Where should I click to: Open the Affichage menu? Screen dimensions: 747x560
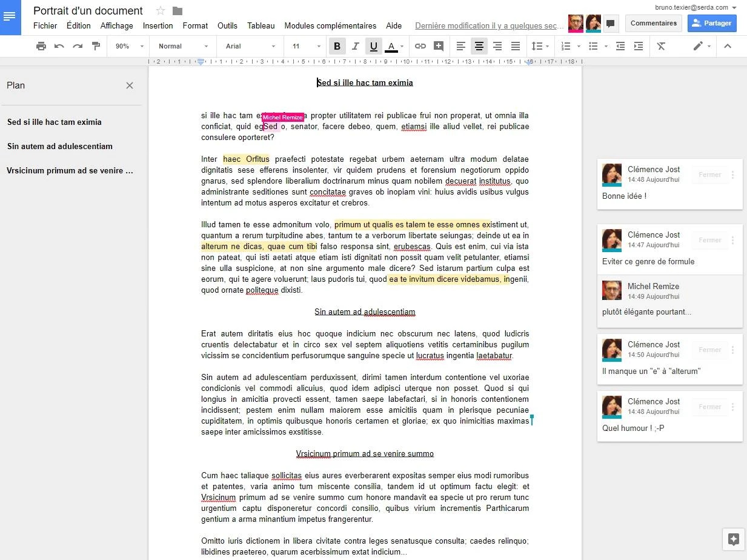[116, 25]
